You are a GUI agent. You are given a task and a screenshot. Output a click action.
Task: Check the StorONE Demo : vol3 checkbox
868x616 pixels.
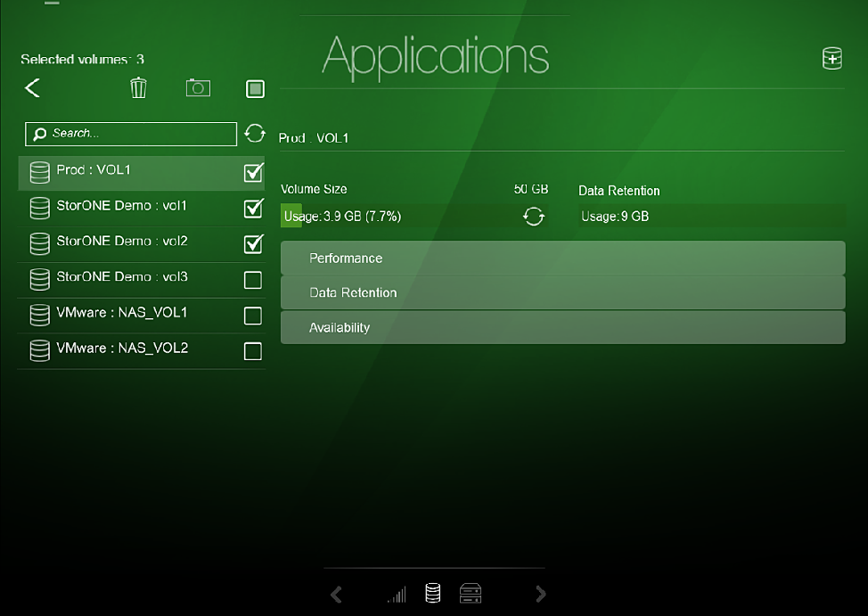pyautogui.click(x=253, y=280)
